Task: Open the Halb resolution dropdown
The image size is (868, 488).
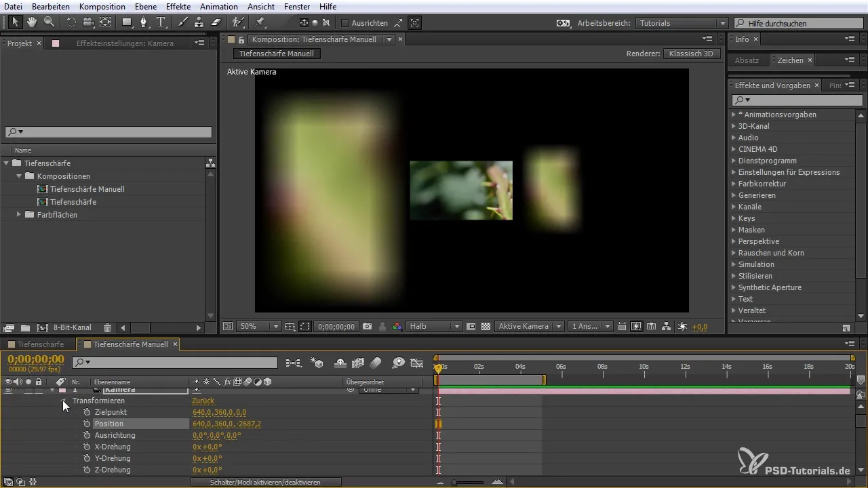Action: [434, 326]
